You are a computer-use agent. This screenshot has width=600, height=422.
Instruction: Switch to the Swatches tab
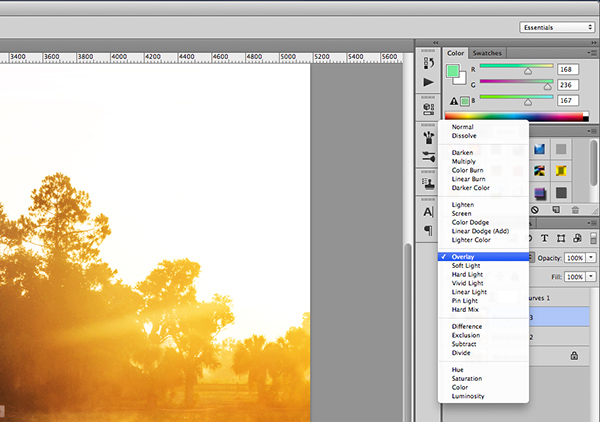(487, 52)
